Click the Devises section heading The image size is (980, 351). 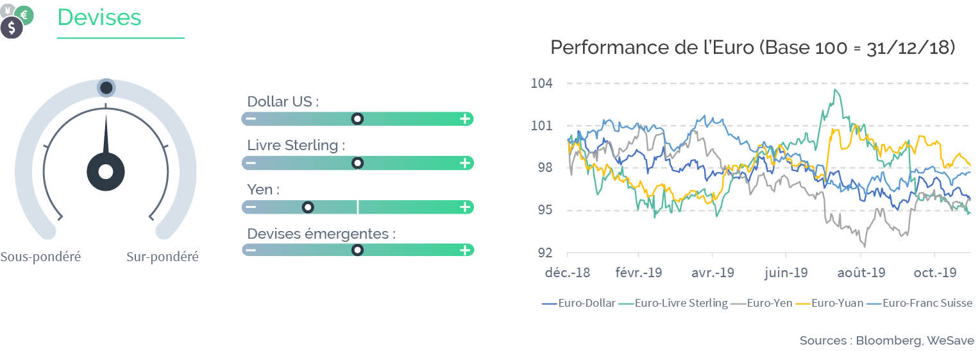99,17
